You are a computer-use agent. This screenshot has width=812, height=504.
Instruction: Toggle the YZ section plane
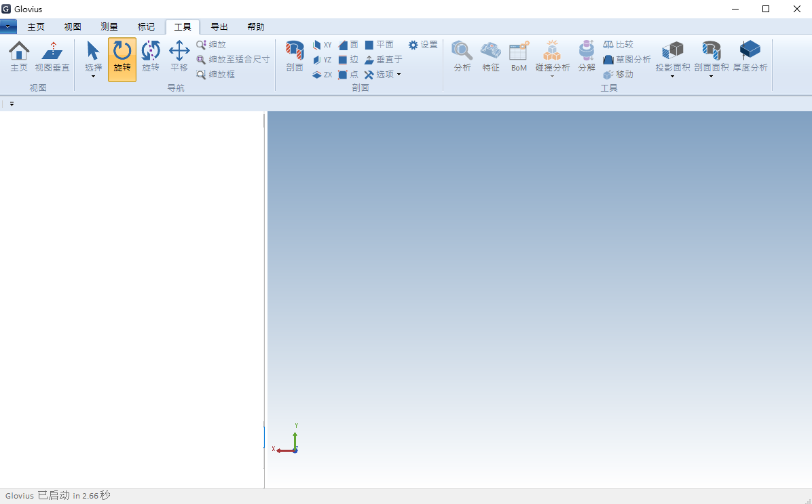point(322,60)
